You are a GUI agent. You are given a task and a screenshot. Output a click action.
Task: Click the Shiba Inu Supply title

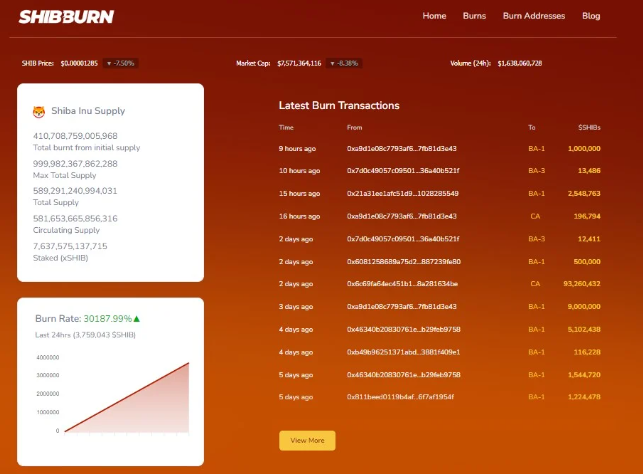click(x=88, y=111)
